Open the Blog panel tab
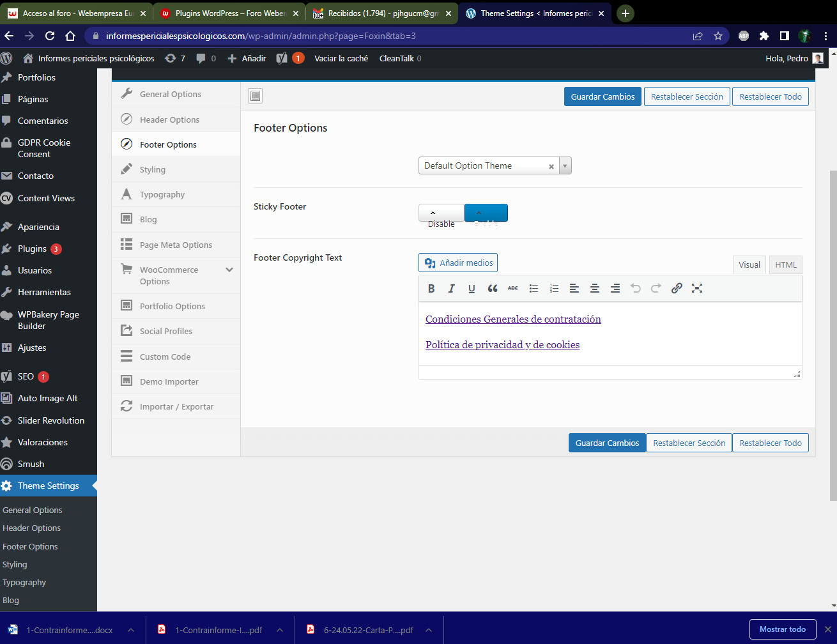The height and width of the screenshot is (644, 837). (x=176, y=219)
